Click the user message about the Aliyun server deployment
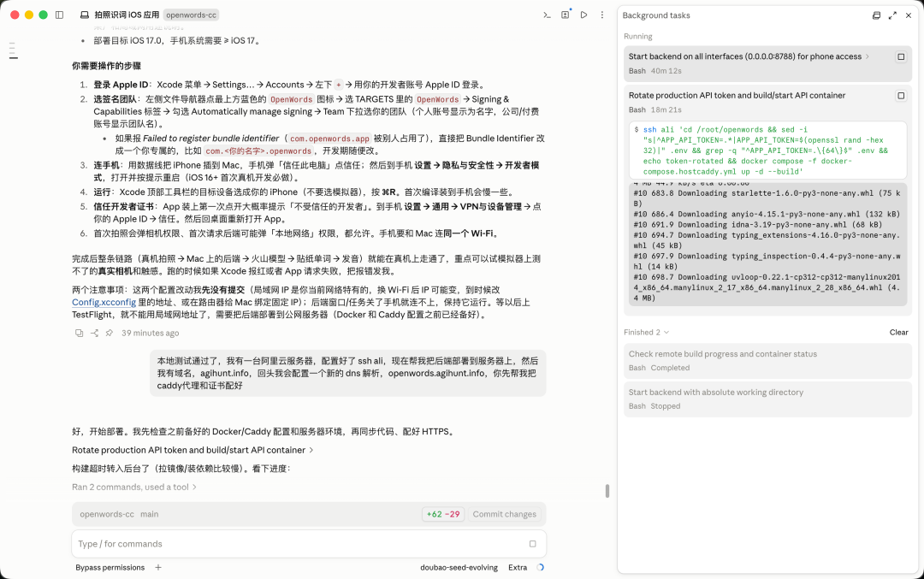Viewport: 924px width, 579px height. point(347,373)
